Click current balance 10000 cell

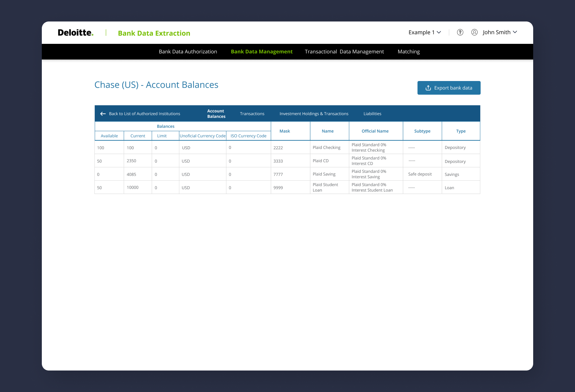(138, 188)
